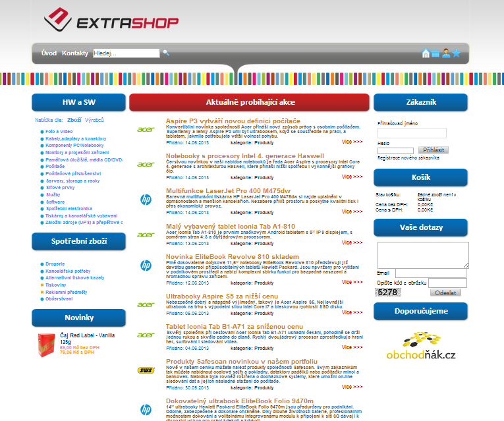This screenshot has width=504, height=421.
Task: Switch offer view to Výrobců
Action: pos(94,120)
